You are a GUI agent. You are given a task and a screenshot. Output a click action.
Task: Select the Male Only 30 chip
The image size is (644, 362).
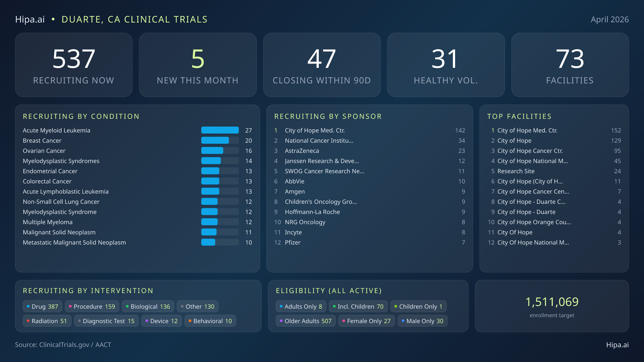point(423,321)
